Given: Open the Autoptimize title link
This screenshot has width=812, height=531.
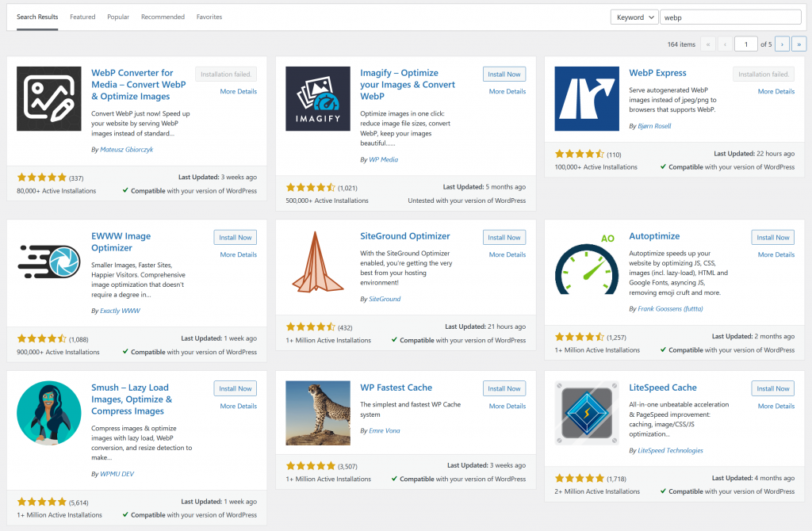Looking at the screenshot, I should [x=654, y=236].
